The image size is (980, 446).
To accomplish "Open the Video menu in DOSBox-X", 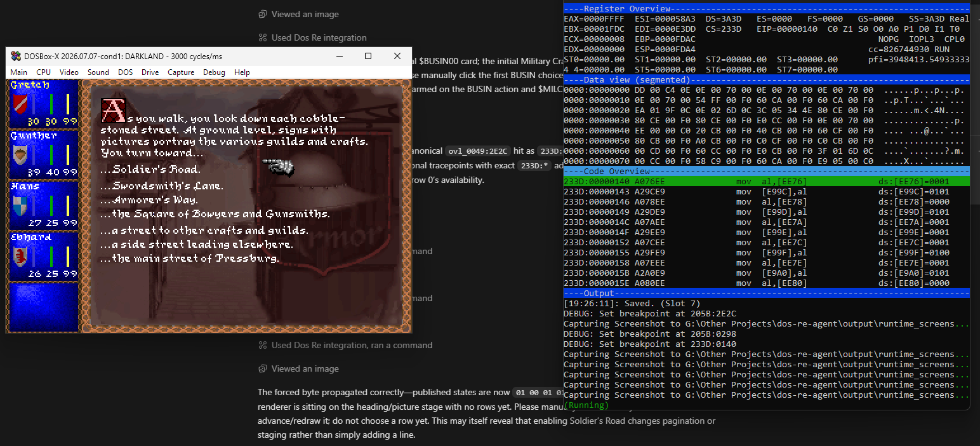I will [69, 72].
